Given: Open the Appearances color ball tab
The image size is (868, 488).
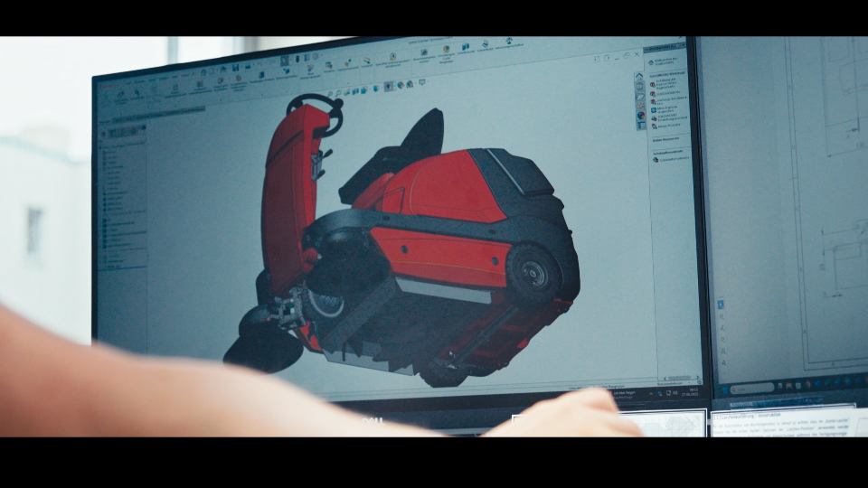Looking at the screenshot, I should [x=640, y=116].
